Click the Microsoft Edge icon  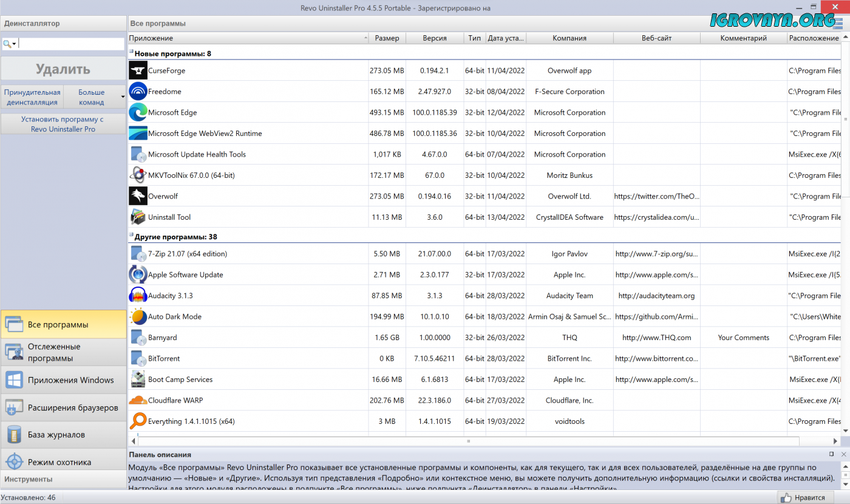pyautogui.click(x=138, y=112)
